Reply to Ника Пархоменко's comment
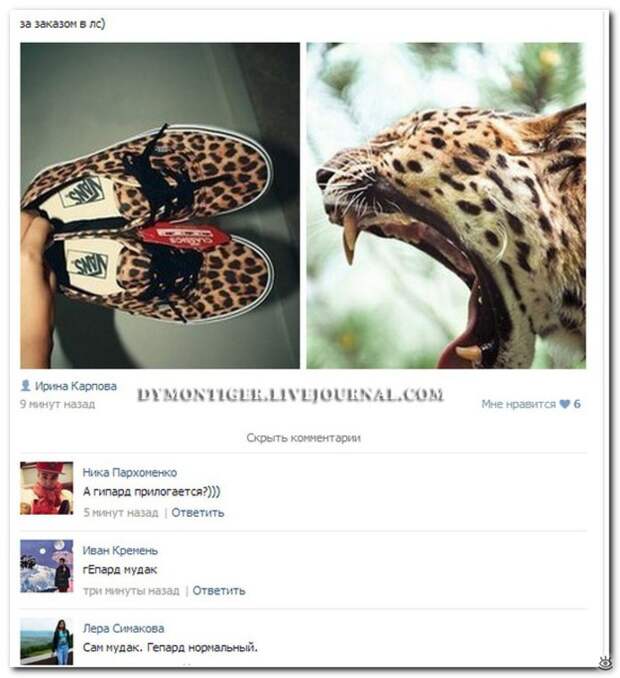Screen dimensions: 620x678 [198, 512]
